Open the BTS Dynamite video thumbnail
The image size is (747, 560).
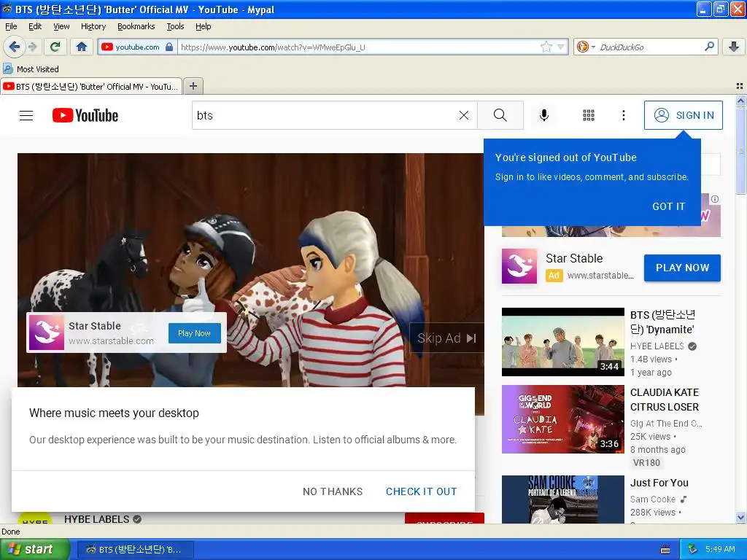562,342
